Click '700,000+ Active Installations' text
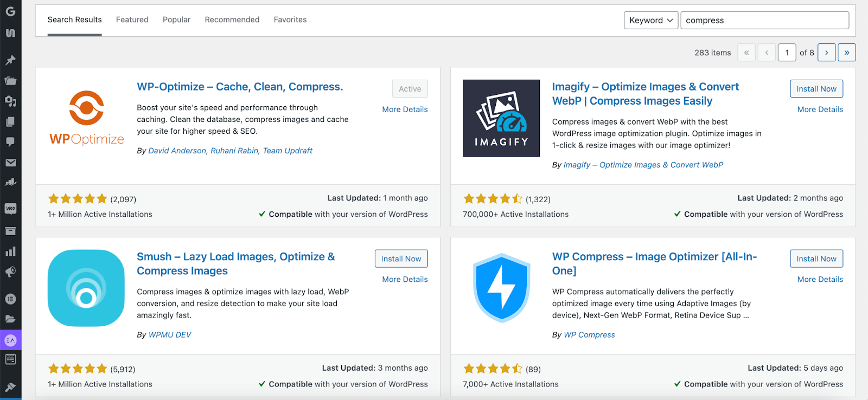The image size is (868, 400). [x=515, y=214]
